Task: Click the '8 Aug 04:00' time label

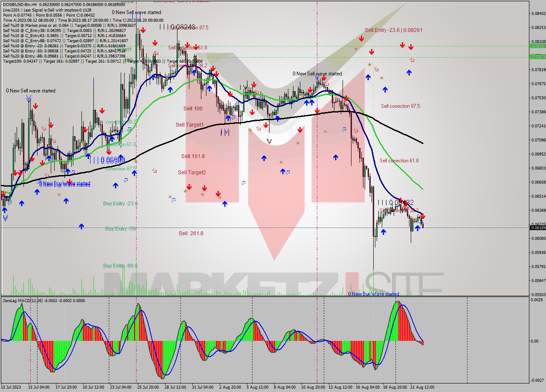Action: 284,387
